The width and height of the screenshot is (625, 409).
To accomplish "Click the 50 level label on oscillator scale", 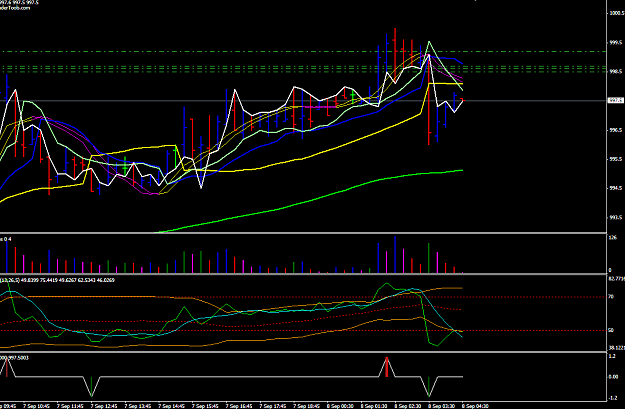I will pyautogui.click(x=611, y=330).
